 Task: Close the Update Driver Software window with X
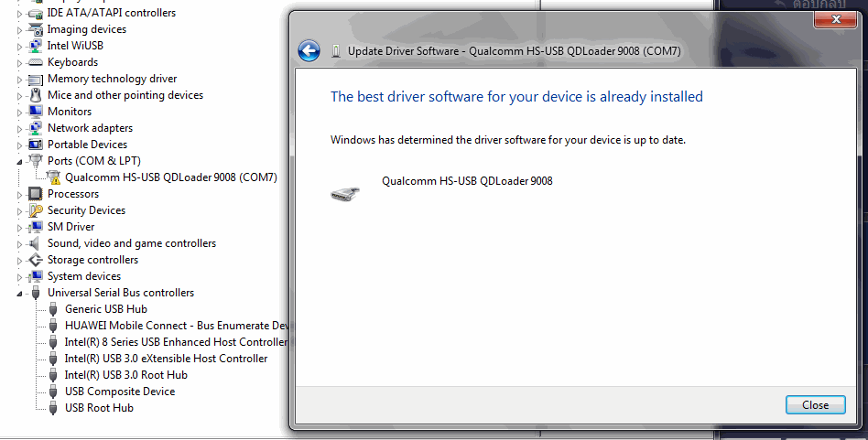(836, 19)
